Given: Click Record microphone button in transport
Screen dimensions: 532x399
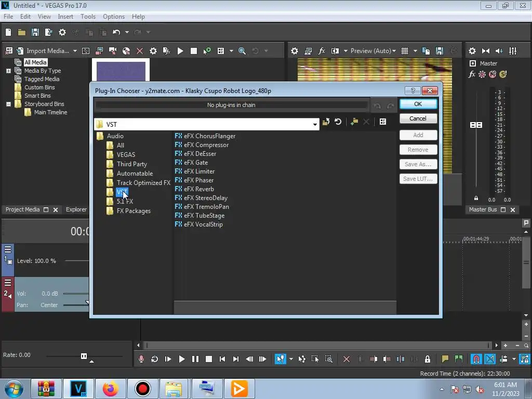Looking at the screenshot, I should click(x=141, y=359).
